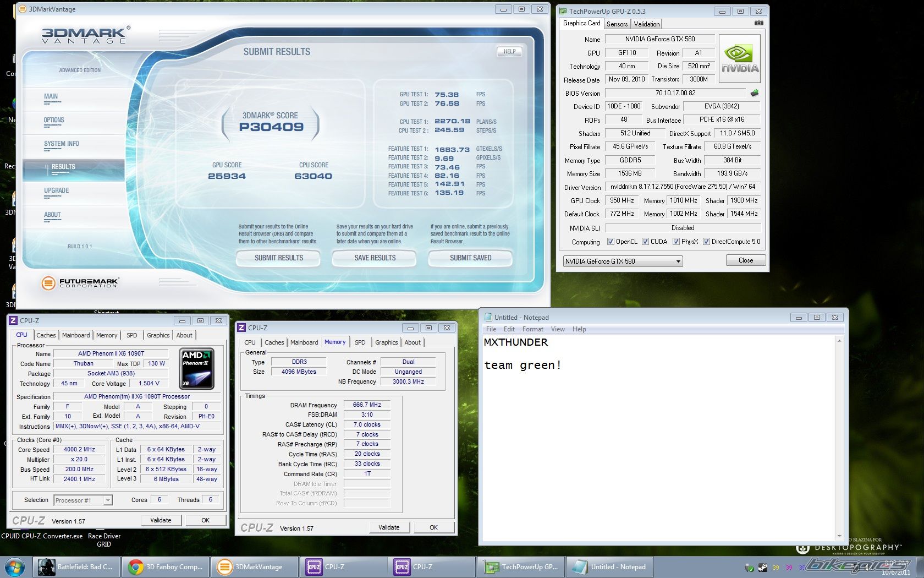Click the Windows Start orb
This screenshot has height=578, width=924.
point(14,567)
